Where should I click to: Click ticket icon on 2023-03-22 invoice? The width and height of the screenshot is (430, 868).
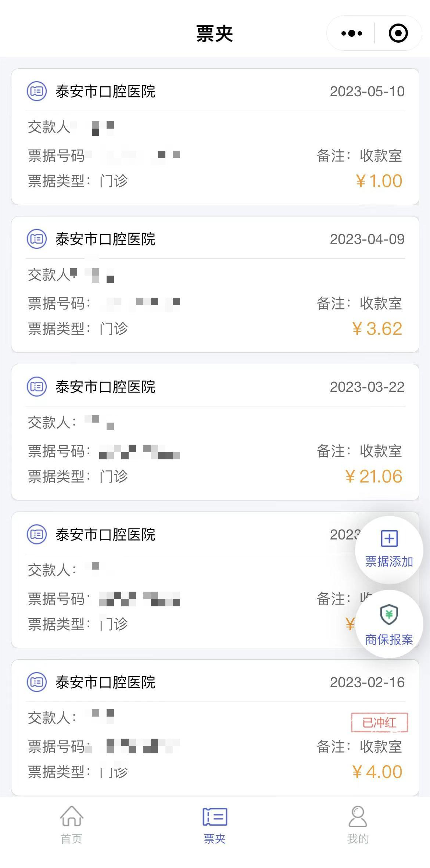37,387
